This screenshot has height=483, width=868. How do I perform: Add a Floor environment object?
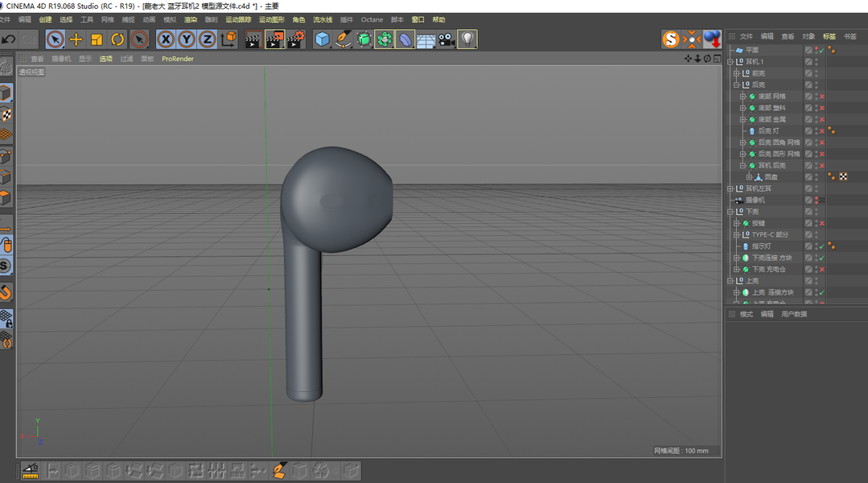pos(426,40)
